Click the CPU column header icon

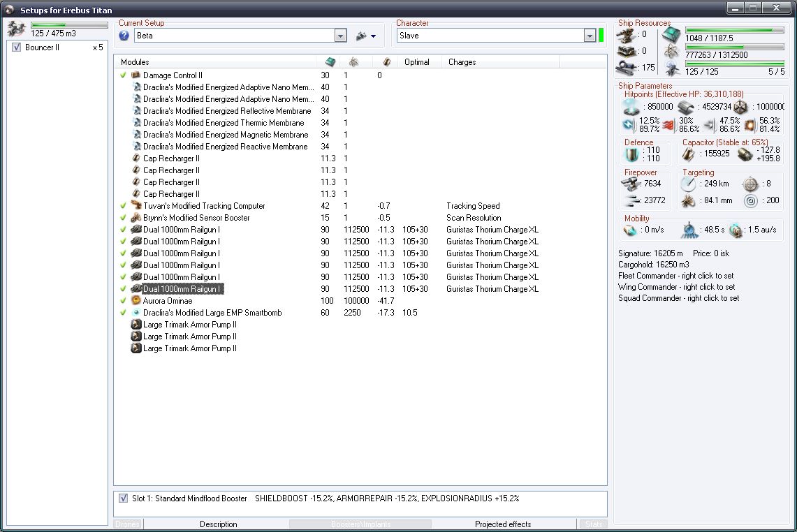pos(330,62)
